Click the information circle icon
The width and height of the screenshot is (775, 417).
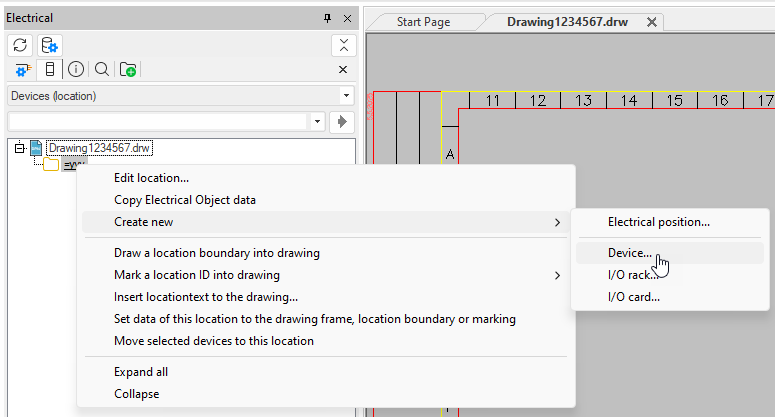click(76, 69)
